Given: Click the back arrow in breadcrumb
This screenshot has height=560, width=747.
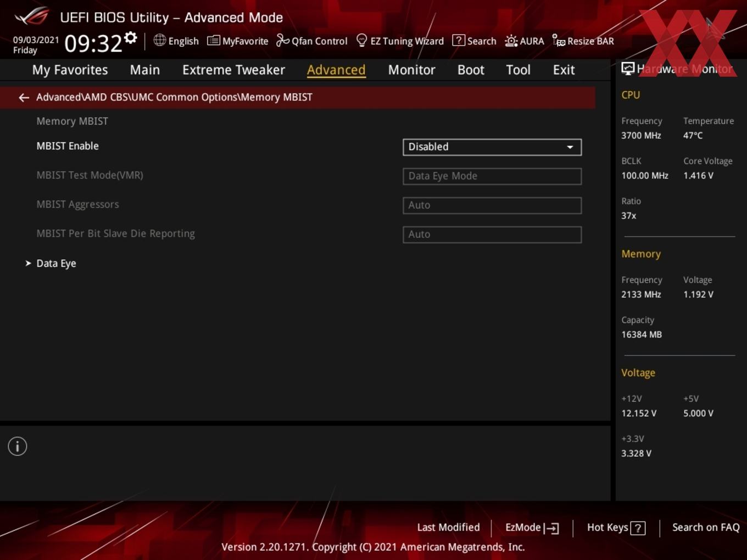Looking at the screenshot, I should [24, 97].
